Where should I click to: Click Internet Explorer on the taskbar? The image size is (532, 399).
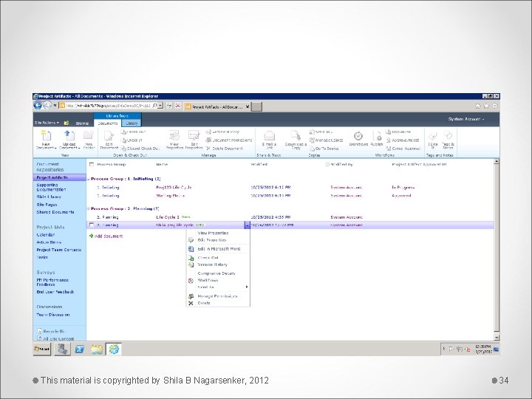[114, 349]
